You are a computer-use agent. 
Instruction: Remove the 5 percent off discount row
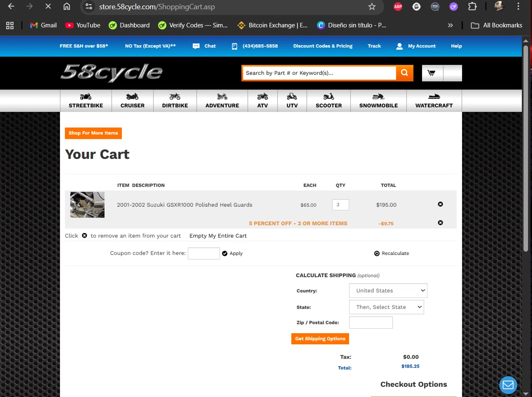(x=440, y=223)
